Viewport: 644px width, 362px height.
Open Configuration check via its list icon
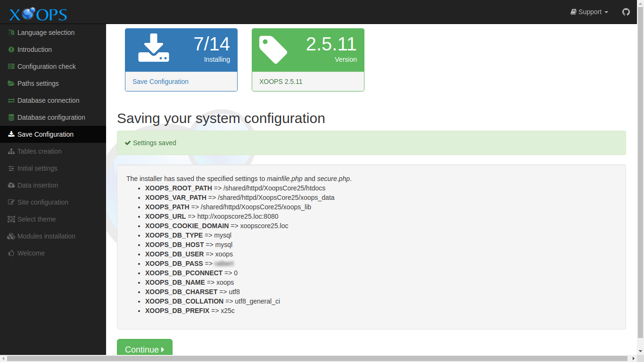click(x=10, y=66)
